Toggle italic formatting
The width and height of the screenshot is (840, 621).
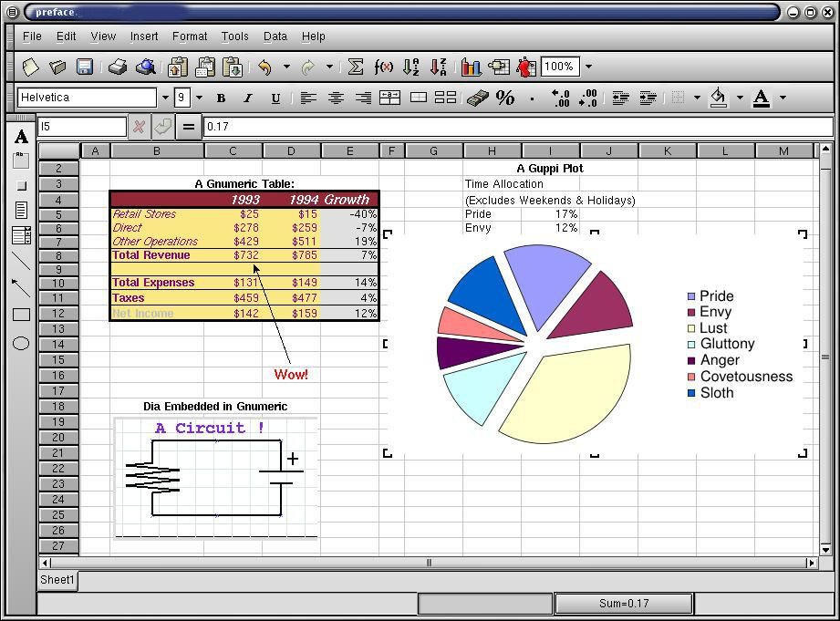[x=247, y=98]
